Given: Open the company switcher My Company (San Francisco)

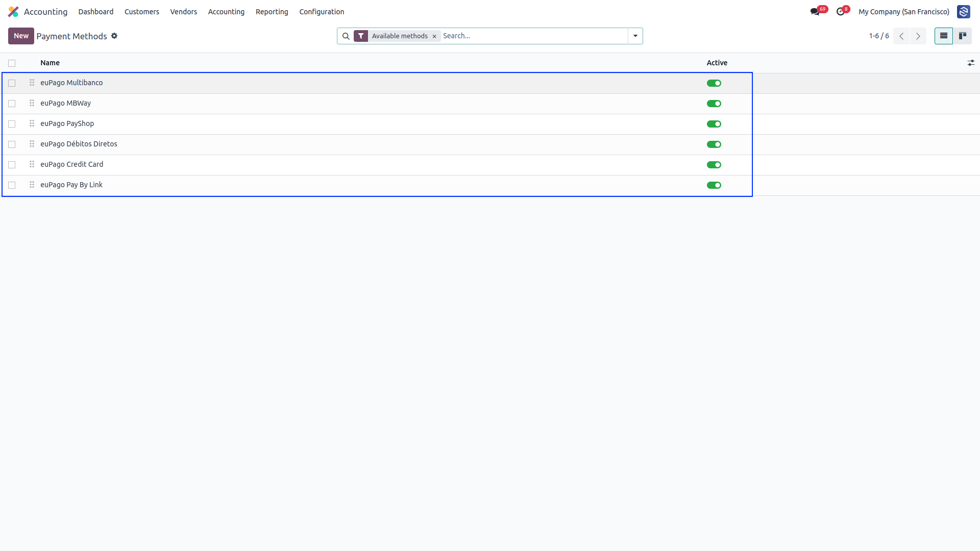Looking at the screenshot, I should tap(903, 12).
